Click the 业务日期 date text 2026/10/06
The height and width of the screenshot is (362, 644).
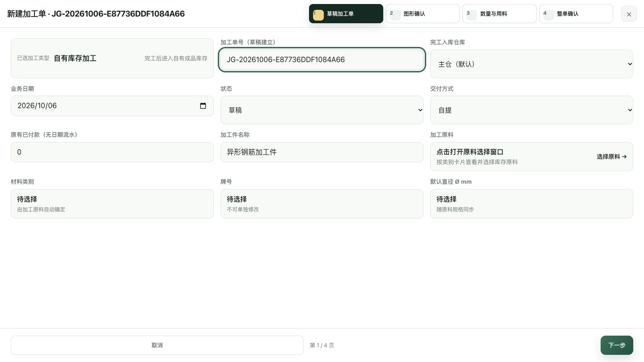(x=37, y=106)
